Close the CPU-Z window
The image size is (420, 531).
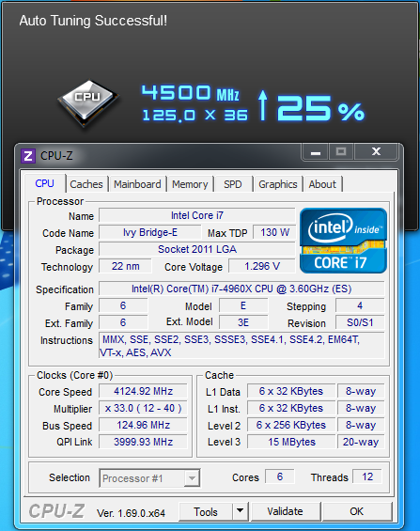(376, 152)
